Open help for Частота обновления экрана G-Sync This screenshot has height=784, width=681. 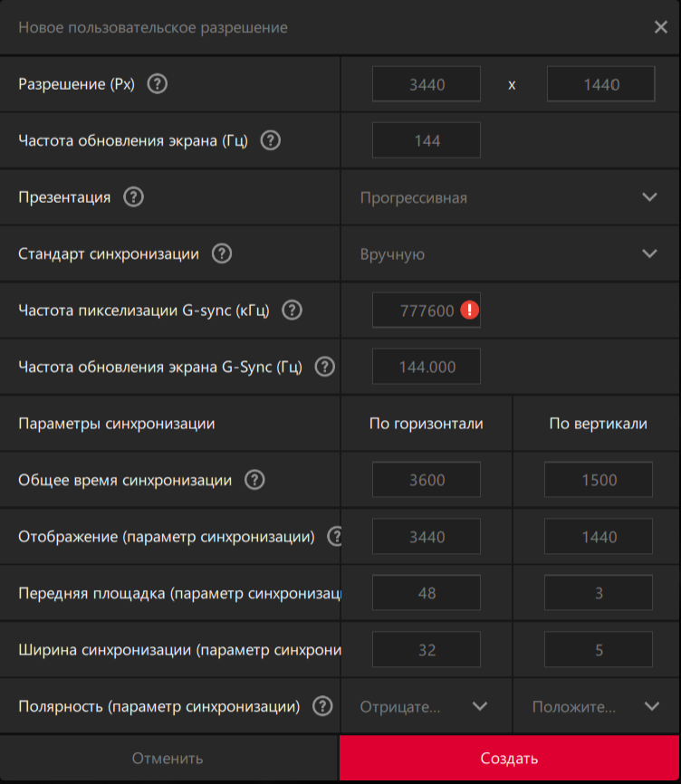[324, 367]
